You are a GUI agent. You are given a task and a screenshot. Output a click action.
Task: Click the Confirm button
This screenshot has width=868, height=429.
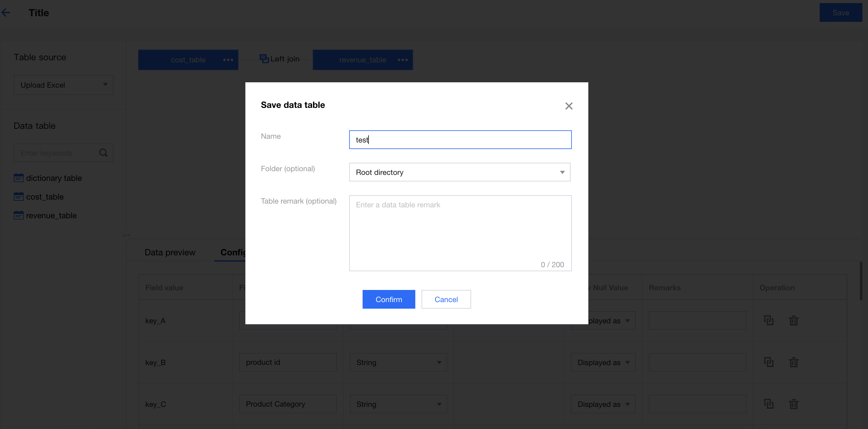(388, 299)
